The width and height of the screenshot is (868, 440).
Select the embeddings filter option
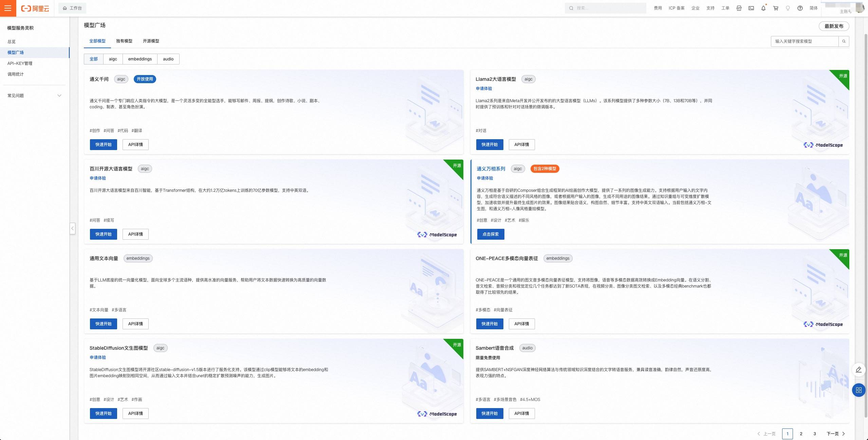pos(140,59)
